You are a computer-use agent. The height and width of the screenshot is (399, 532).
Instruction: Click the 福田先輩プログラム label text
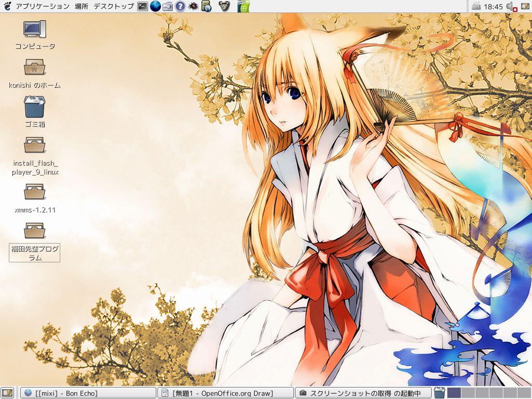35,253
